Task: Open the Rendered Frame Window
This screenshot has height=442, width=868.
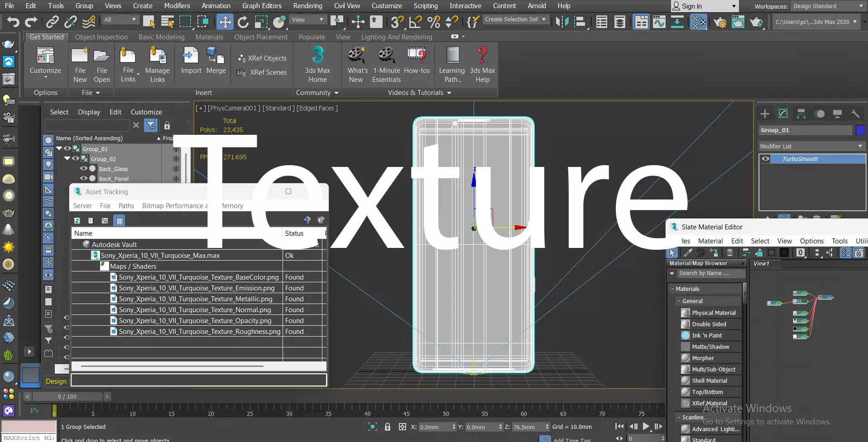Action: (x=738, y=22)
